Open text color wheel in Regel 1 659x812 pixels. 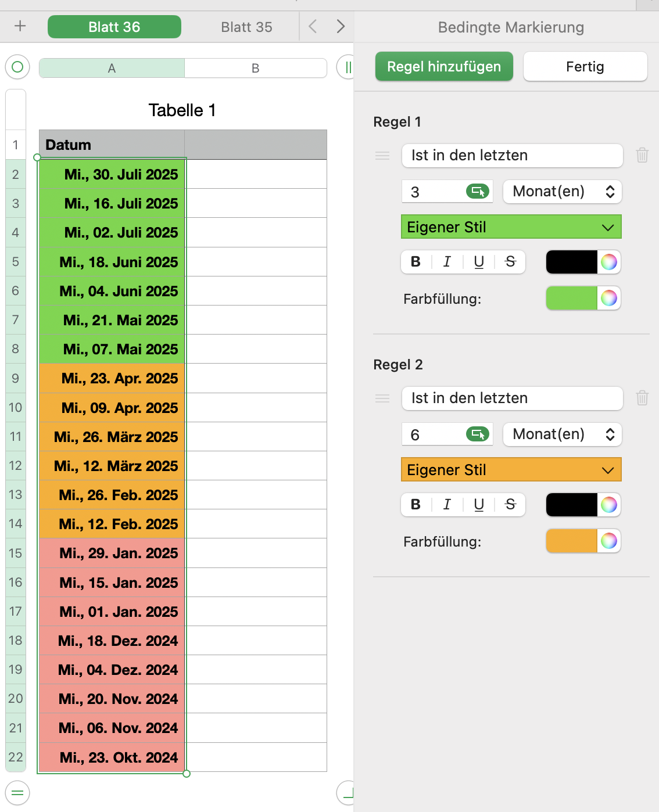tap(608, 262)
